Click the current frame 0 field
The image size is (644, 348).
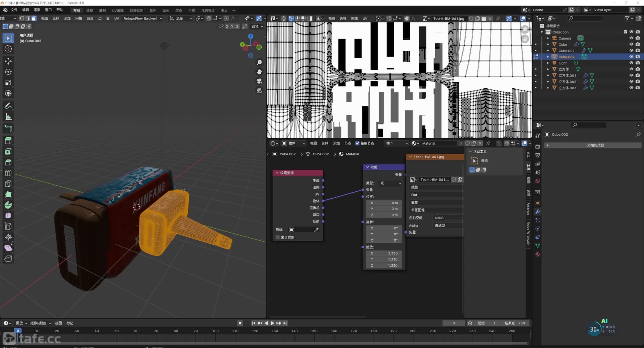(x=454, y=323)
